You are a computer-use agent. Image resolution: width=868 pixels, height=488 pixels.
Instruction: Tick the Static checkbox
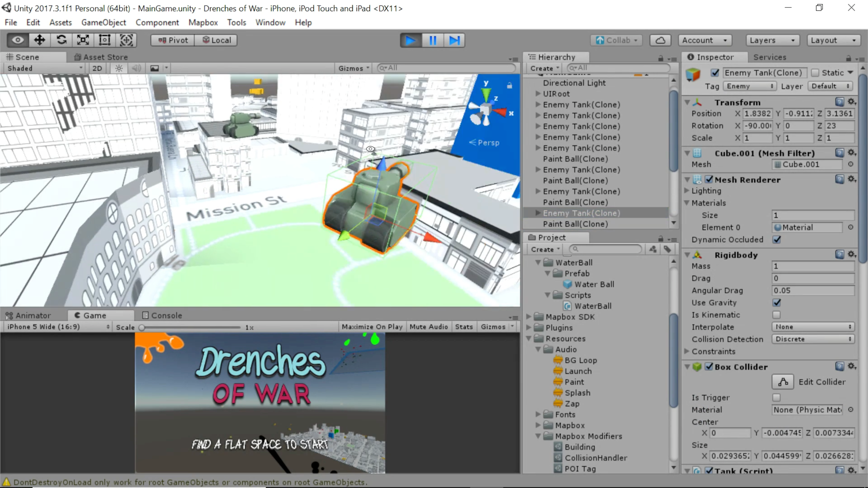[x=815, y=73]
